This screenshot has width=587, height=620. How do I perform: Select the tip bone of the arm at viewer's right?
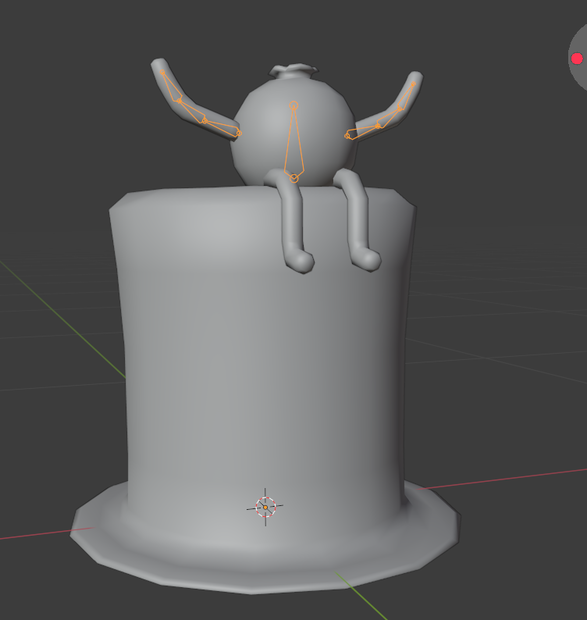tap(407, 96)
